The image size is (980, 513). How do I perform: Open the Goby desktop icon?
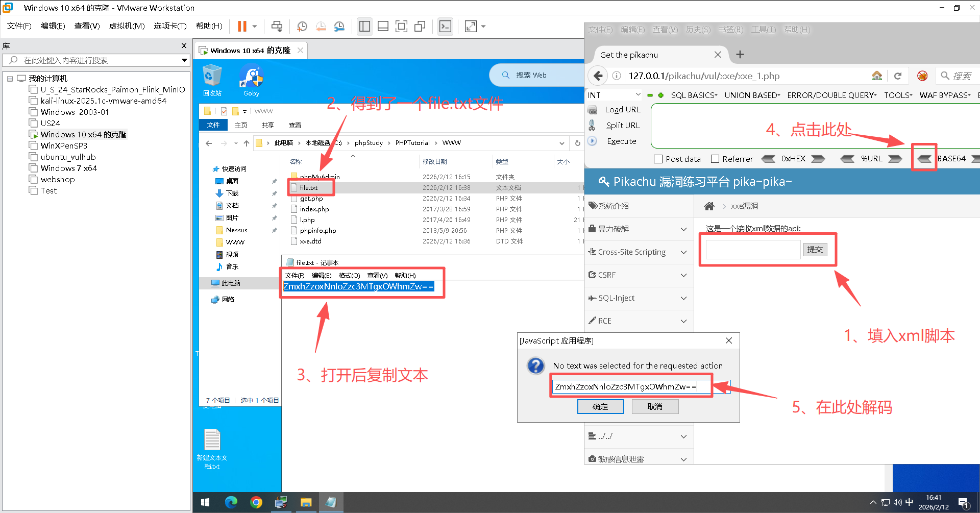click(251, 81)
